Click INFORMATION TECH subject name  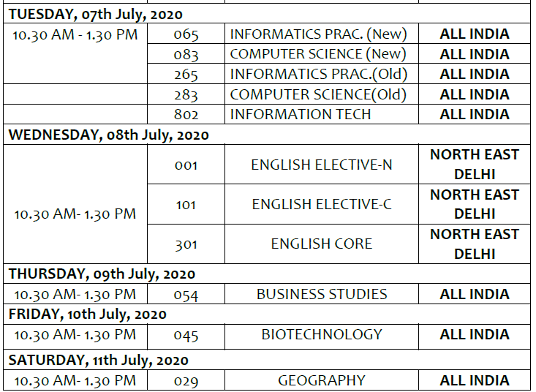301,114
